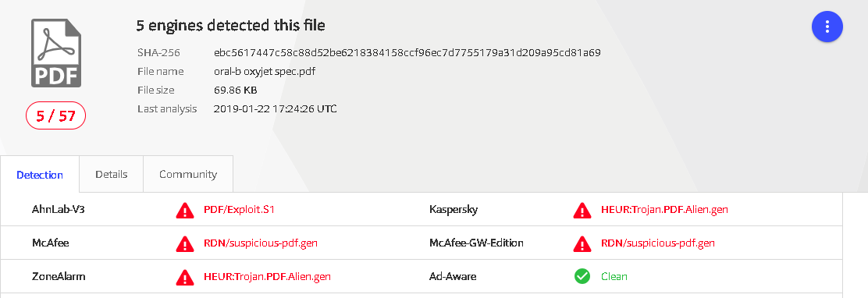This screenshot has width=868, height=298.
Task: Click the Kaspersky red warning icon
Action: pyautogui.click(x=582, y=210)
